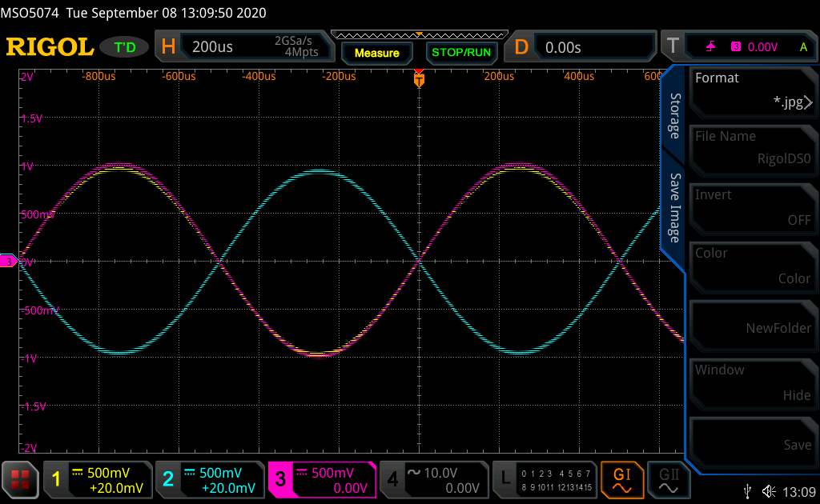Toggle channel 2 cyan on or off
The image size is (820, 504).
coord(208,478)
